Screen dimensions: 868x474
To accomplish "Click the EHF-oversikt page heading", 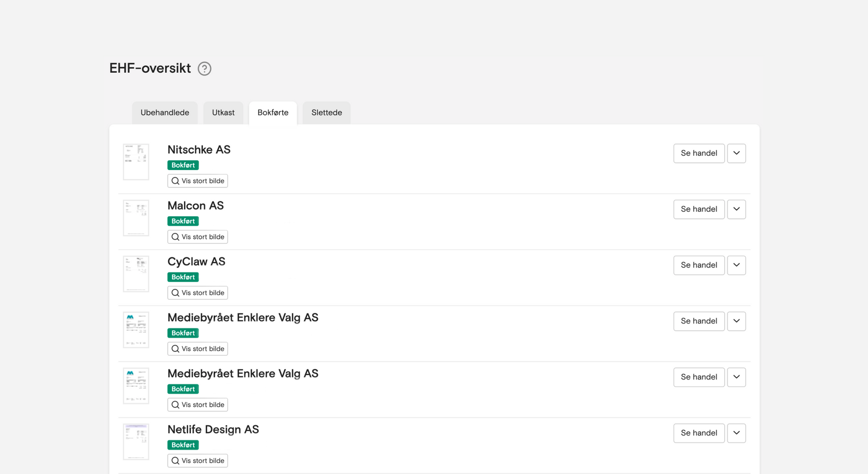I will [150, 68].
